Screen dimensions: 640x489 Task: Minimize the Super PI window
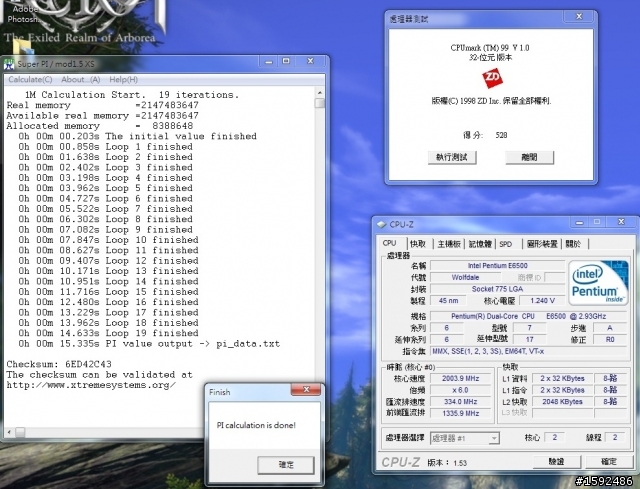(269, 61)
